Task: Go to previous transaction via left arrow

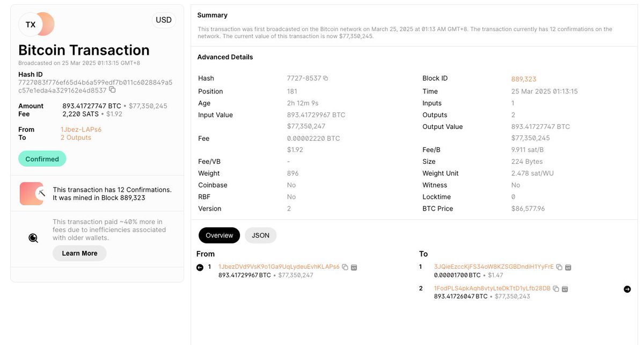Action: point(200,267)
